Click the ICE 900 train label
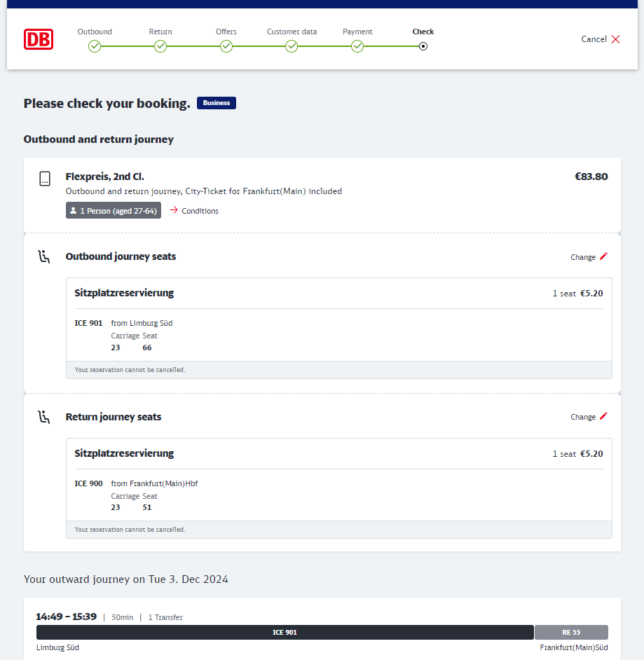Viewport: 644px width, 660px height. (88, 483)
